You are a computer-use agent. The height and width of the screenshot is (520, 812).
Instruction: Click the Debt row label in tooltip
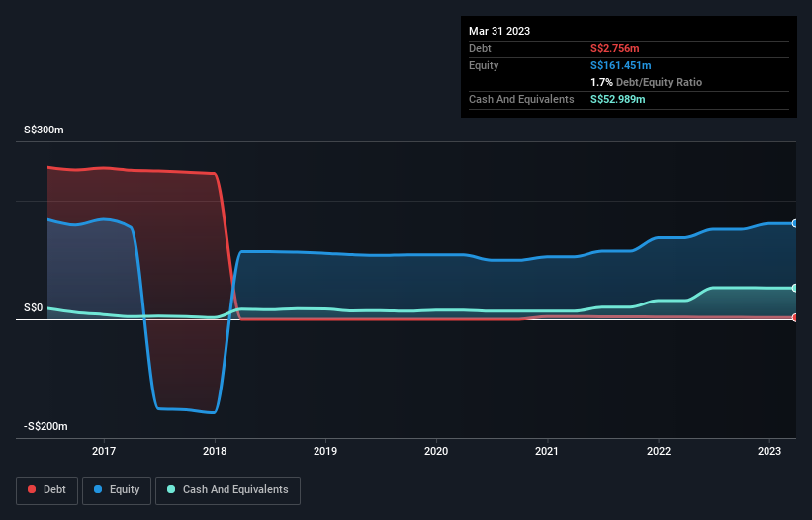[x=480, y=48]
